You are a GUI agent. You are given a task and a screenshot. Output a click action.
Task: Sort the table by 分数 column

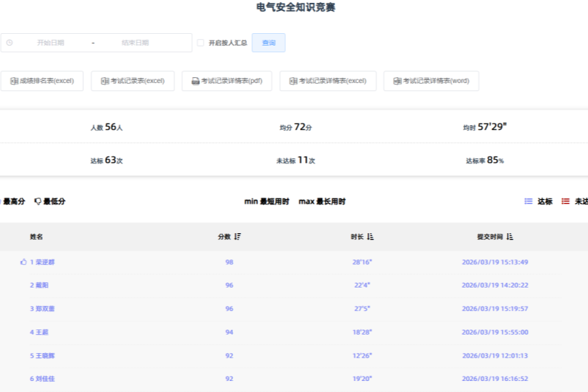click(238, 237)
